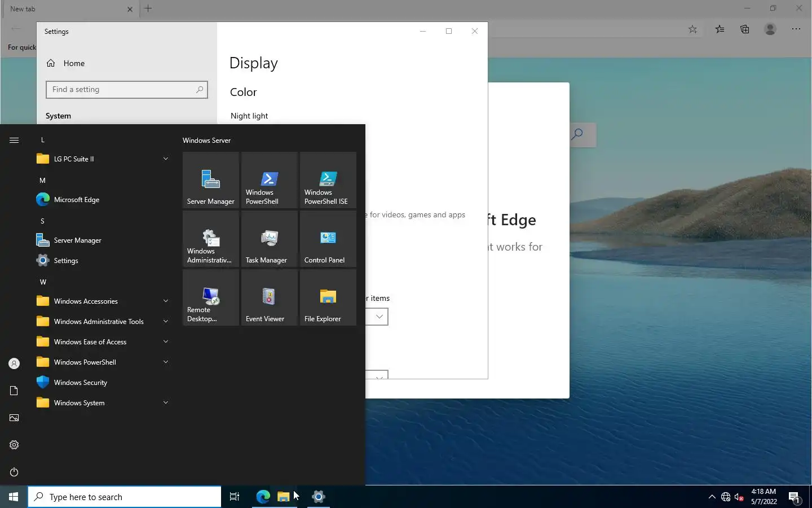Open Settings gear in Start sidebar
The image size is (812, 508).
[x=14, y=445]
